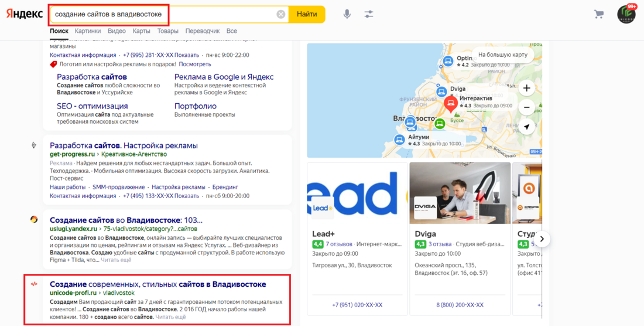Open the Dviga company title

[425, 234]
